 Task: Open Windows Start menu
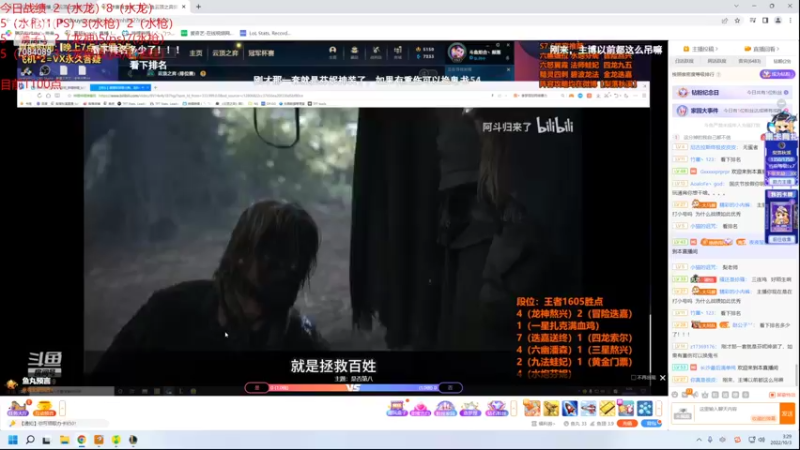pyautogui.click(x=13, y=440)
